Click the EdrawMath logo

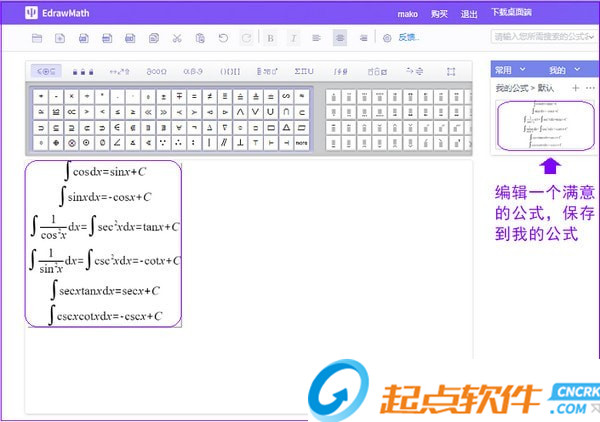(x=57, y=13)
